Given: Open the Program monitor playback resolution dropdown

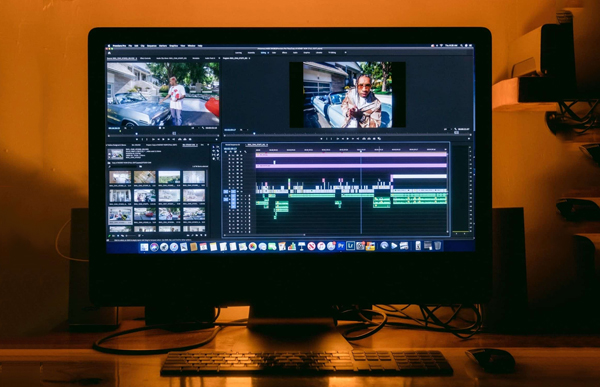Looking at the screenshot, I should click(x=447, y=129).
